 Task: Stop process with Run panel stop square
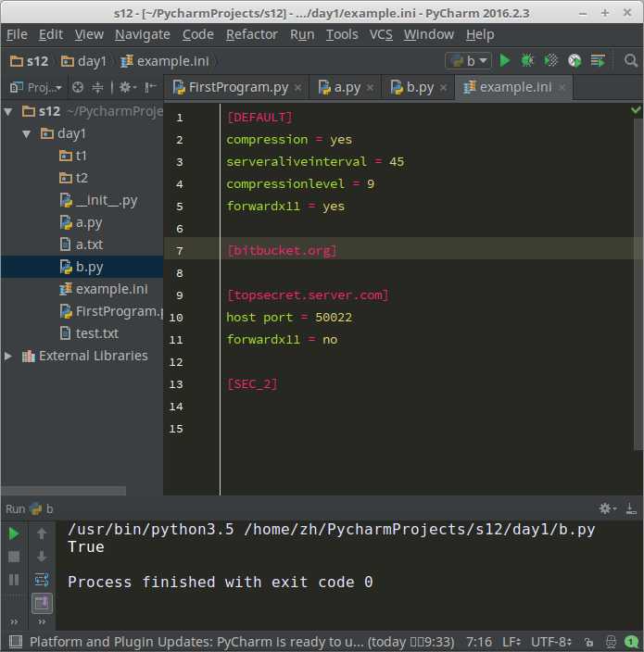[x=14, y=557]
